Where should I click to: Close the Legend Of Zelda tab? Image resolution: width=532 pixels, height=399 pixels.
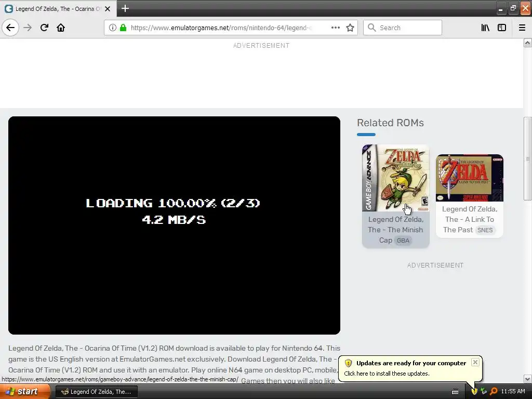click(x=108, y=9)
